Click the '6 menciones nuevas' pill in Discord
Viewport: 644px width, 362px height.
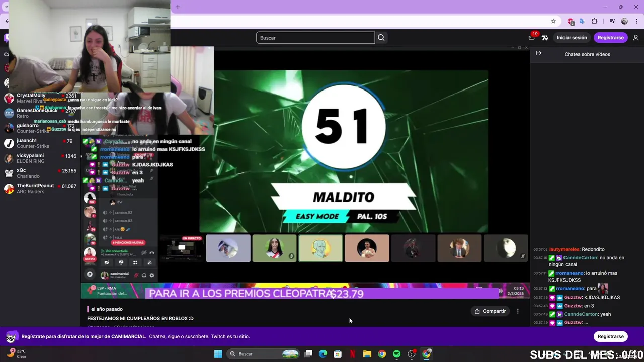(x=128, y=242)
